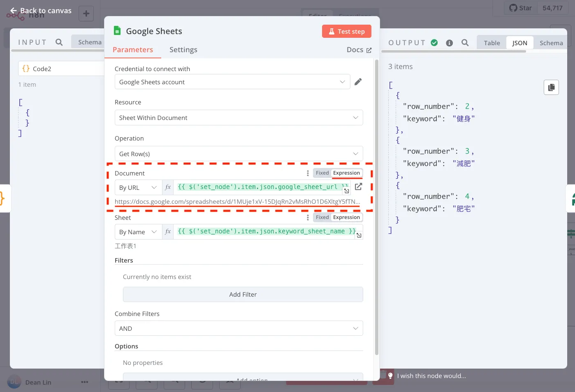Image resolution: width=575 pixels, height=392 pixels.
Task: Open the Sheet 'By Name' mode dropdown
Action: coord(138,232)
